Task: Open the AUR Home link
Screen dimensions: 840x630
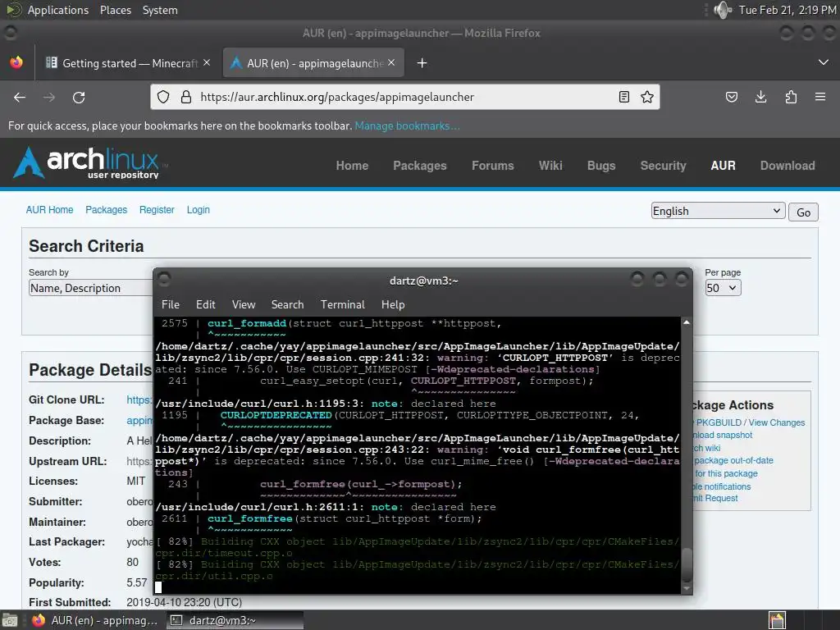Action: point(50,210)
